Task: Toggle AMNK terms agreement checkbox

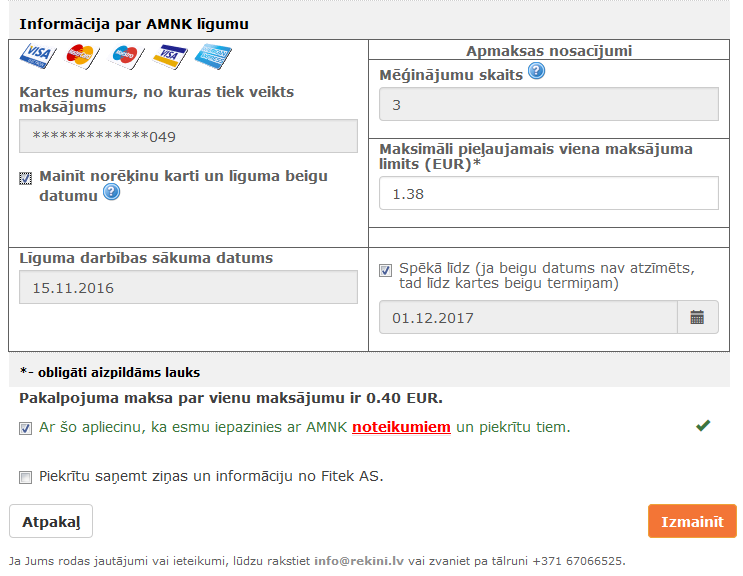Action: pos(26,428)
